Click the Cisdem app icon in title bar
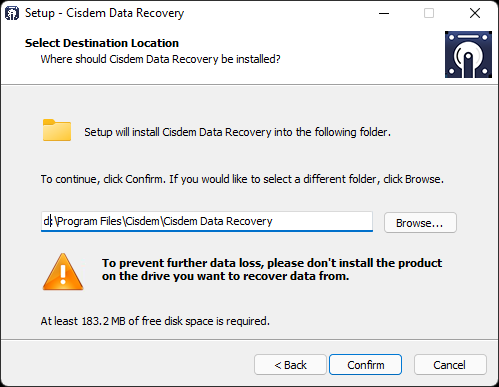Screen dimensions: 499x387 click(12, 13)
